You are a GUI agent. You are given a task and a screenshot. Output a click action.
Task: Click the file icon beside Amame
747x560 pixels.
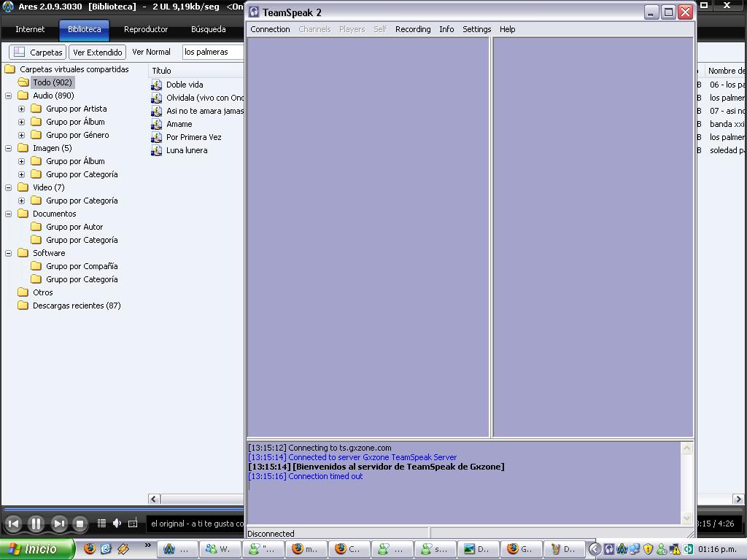156,124
